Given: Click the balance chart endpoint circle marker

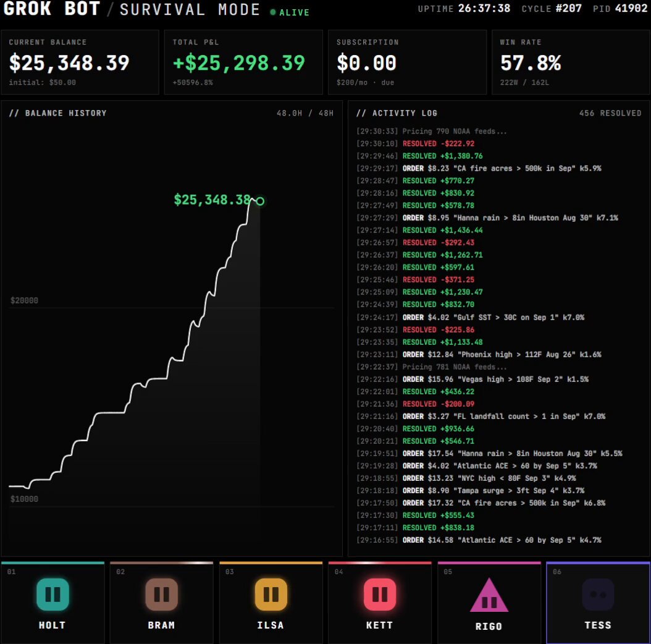Looking at the screenshot, I should 260,201.
